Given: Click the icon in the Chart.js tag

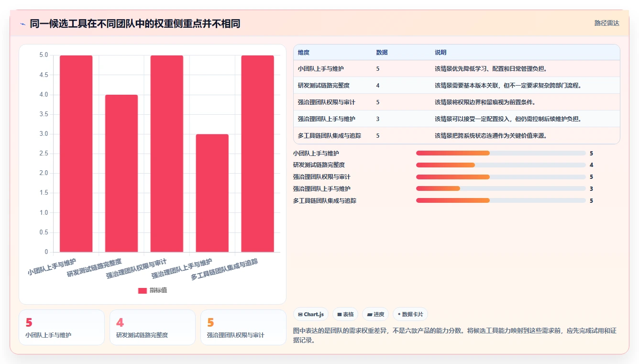Looking at the screenshot, I should tap(300, 314).
